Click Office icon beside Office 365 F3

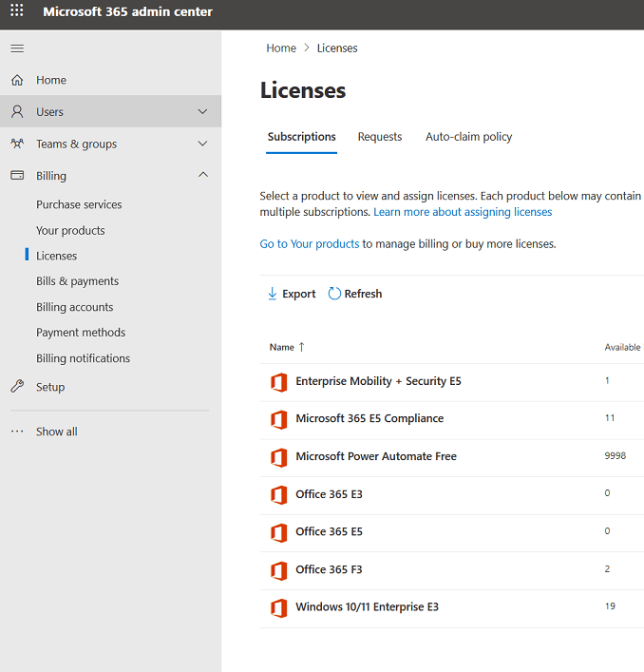(278, 570)
